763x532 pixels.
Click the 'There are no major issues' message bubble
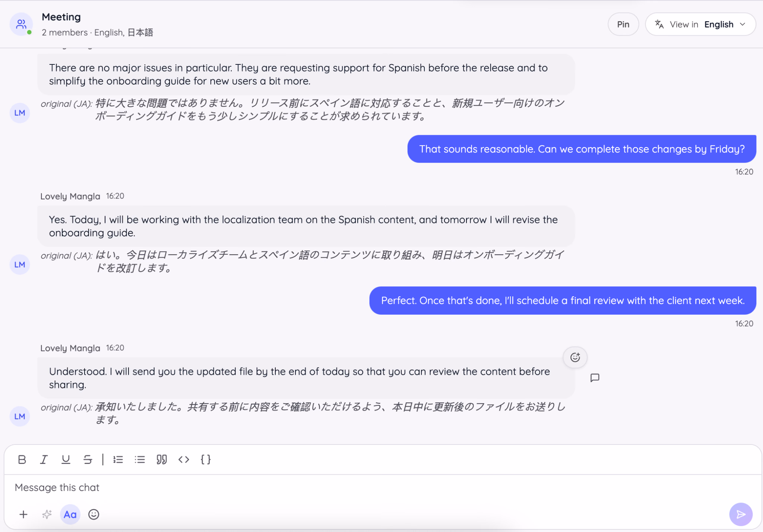tap(306, 74)
